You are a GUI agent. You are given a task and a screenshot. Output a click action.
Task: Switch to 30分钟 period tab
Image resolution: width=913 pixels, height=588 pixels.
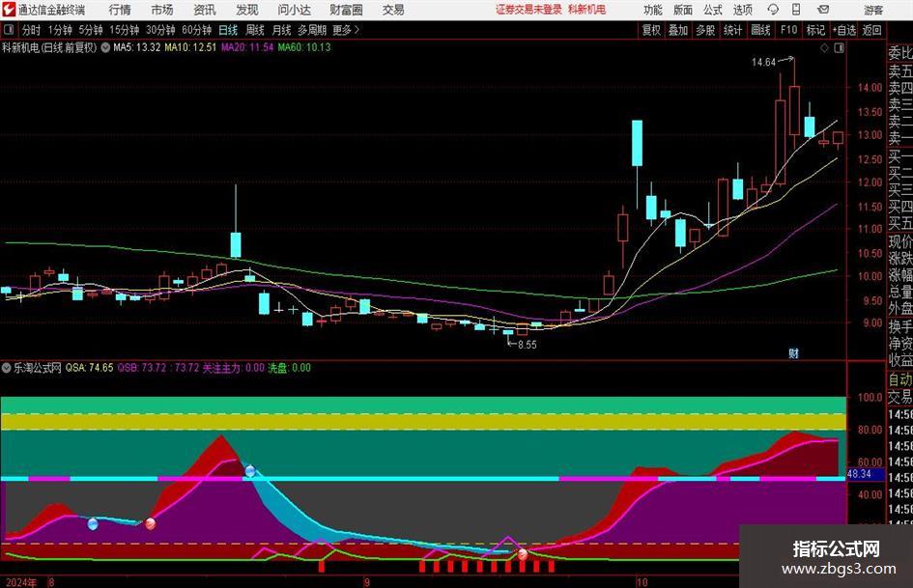pos(160,30)
